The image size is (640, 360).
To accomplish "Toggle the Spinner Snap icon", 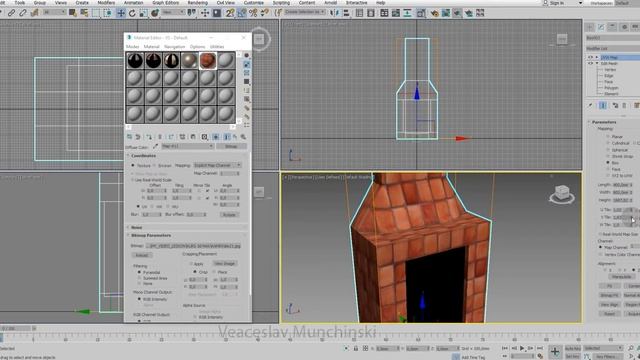I will 265,13.
